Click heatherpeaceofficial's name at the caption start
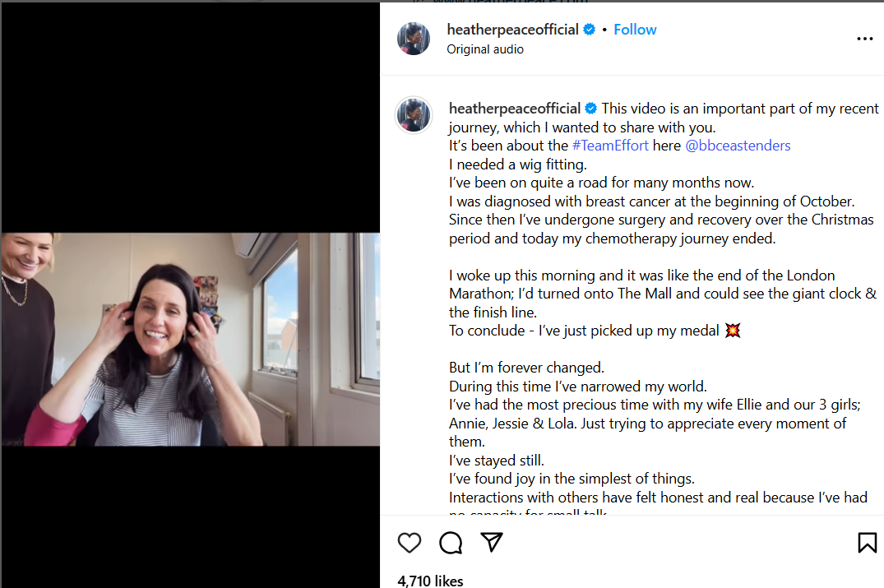The width and height of the screenshot is (884, 588). tap(512, 108)
